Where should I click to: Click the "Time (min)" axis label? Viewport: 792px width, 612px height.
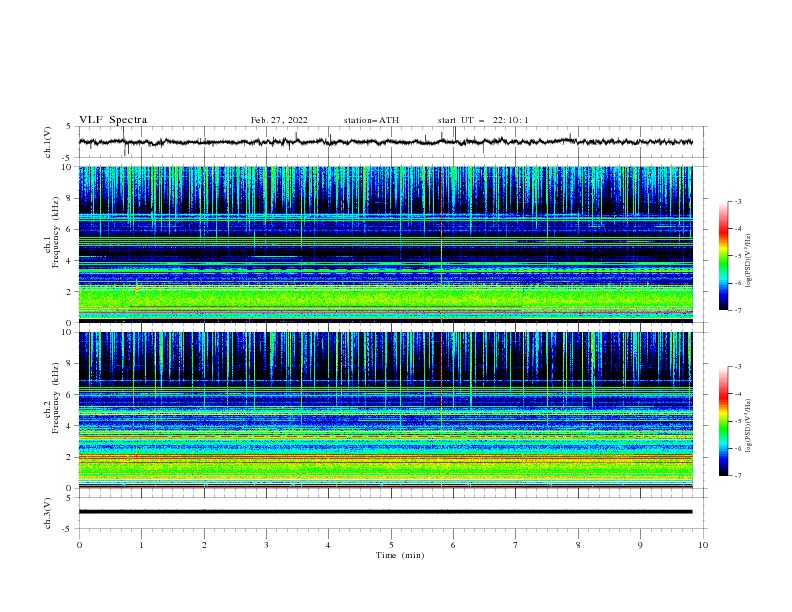(400, 555)
